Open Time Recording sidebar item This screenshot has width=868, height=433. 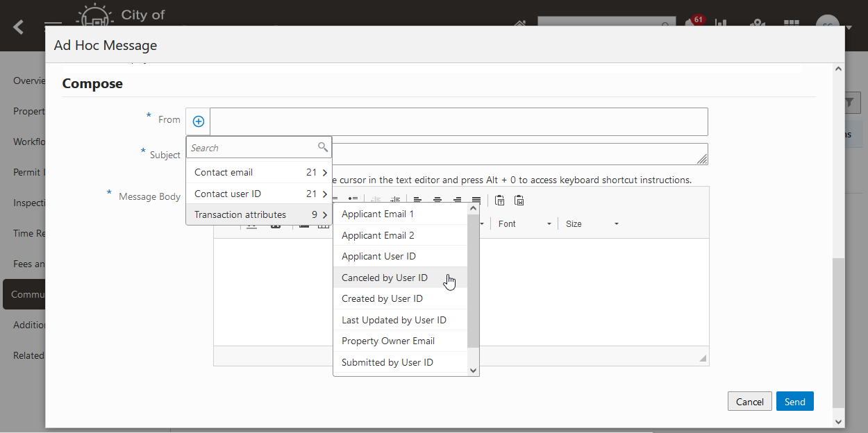29,233
